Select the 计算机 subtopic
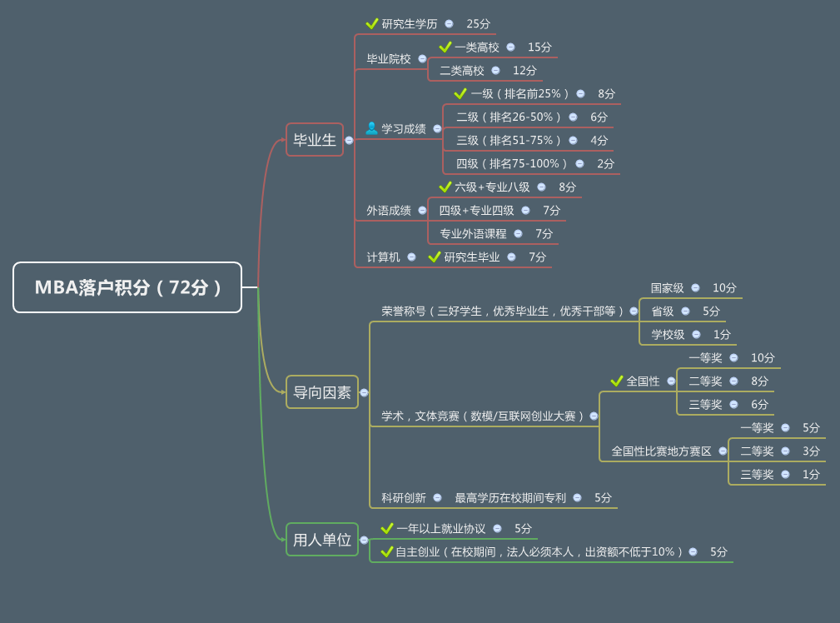Viewport: 840px width, 623px height. tap(383, 257)
